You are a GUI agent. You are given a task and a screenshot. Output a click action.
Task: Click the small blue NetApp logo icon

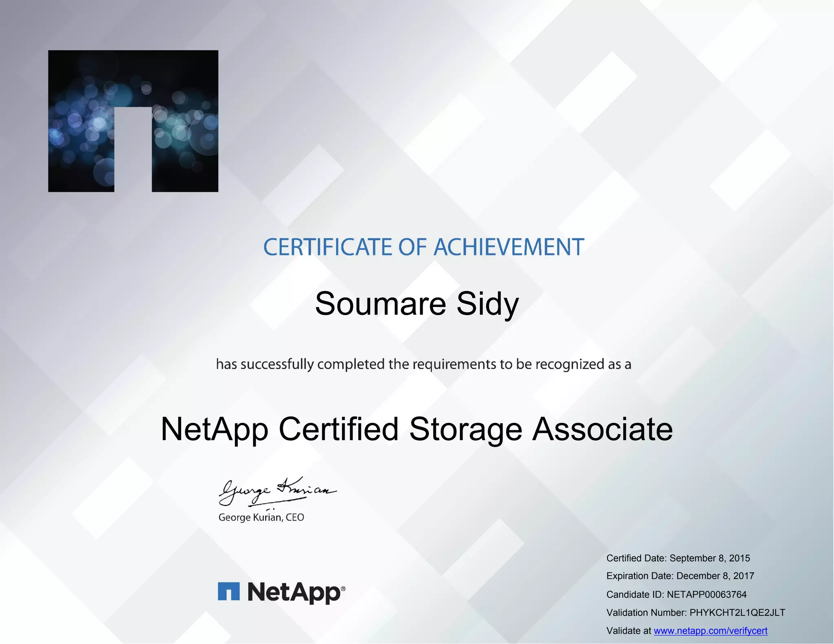[x=228, y=591]
